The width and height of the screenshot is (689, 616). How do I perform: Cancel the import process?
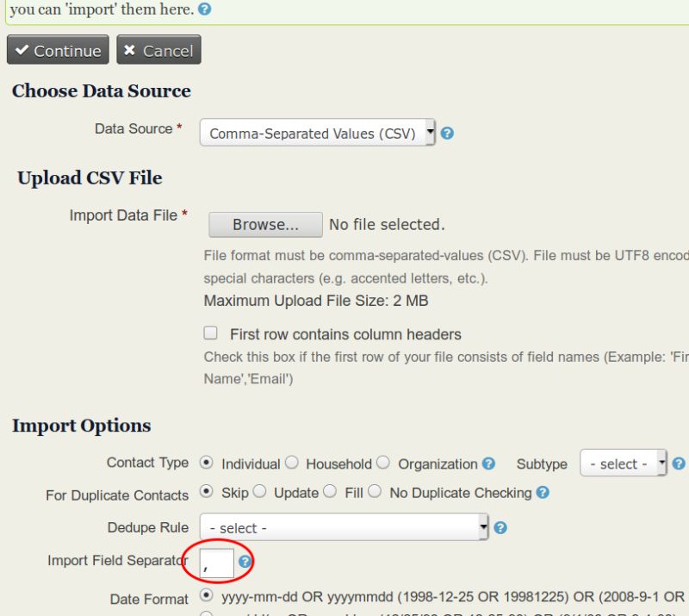(158, 50)
